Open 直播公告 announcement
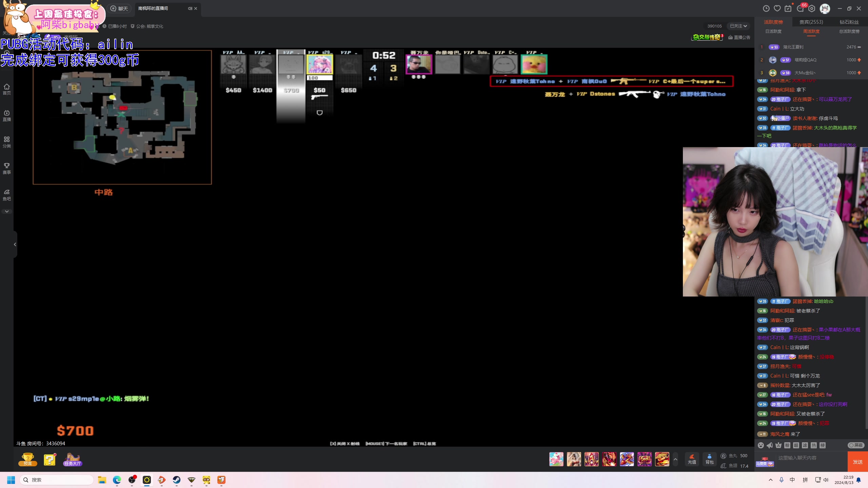Viewport: 868px width, 488px height. [x=739, y=38]
